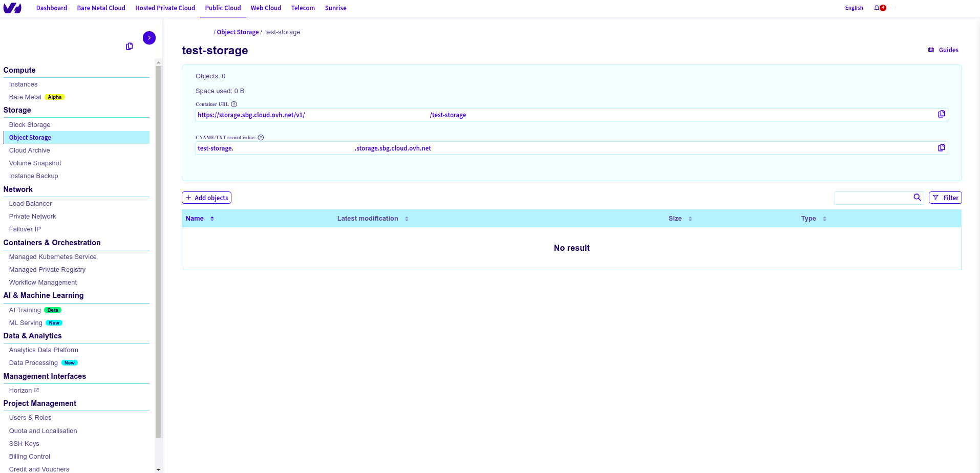Switch to Hosted Private Cloud tab
The width and height of the screenshot is (980, 473).
pos(165,8)
